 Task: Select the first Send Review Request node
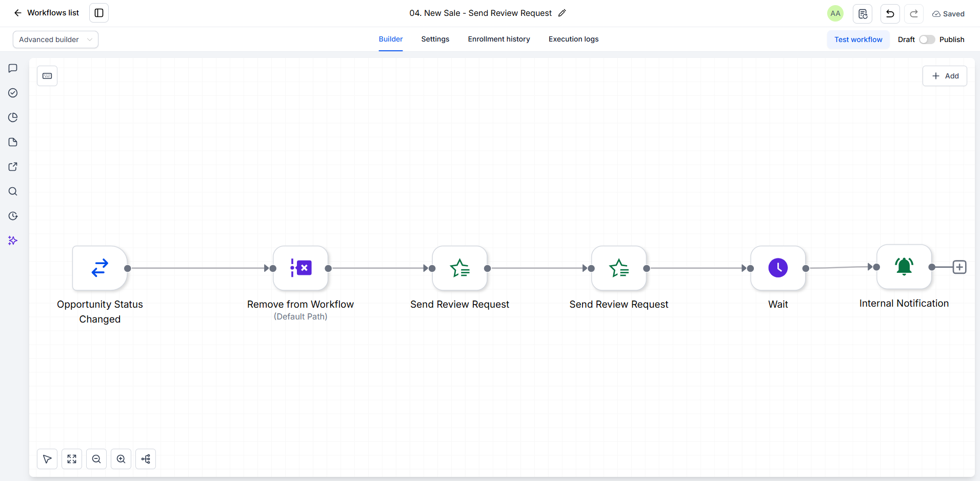pos(460,268)
